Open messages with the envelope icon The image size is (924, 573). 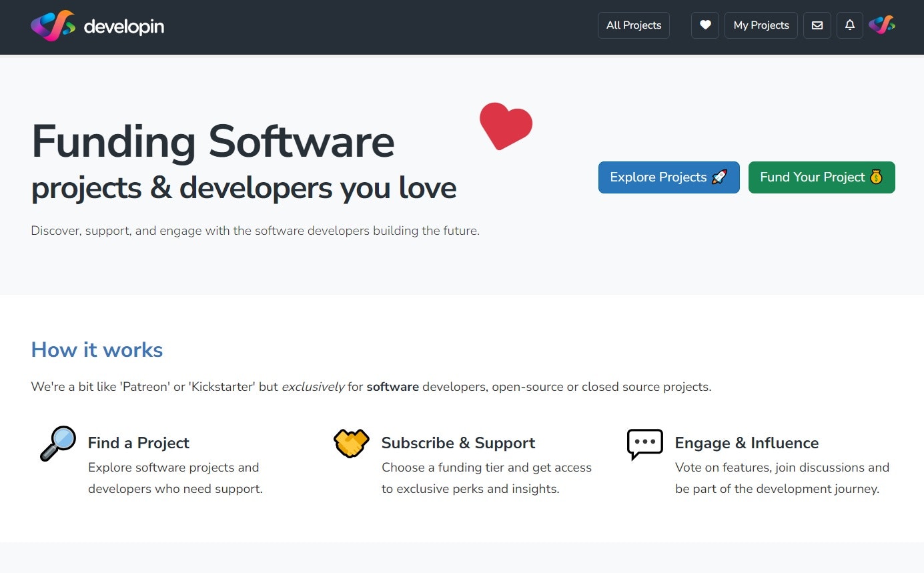point(817,25)
